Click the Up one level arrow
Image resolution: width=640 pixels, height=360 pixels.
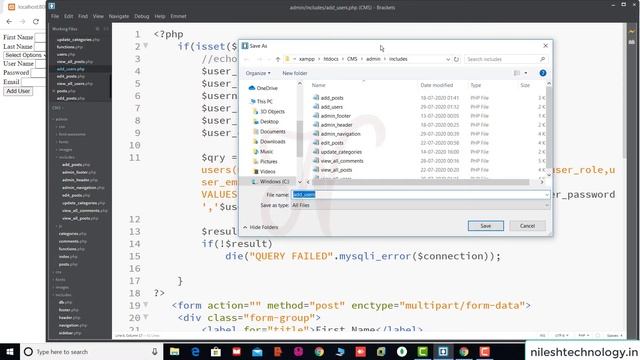click(278, 59)
